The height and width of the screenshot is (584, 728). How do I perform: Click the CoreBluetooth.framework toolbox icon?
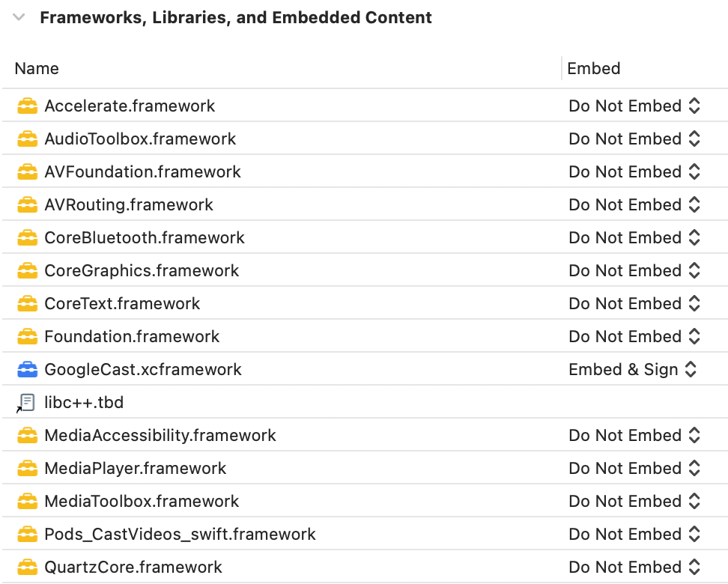27,238
